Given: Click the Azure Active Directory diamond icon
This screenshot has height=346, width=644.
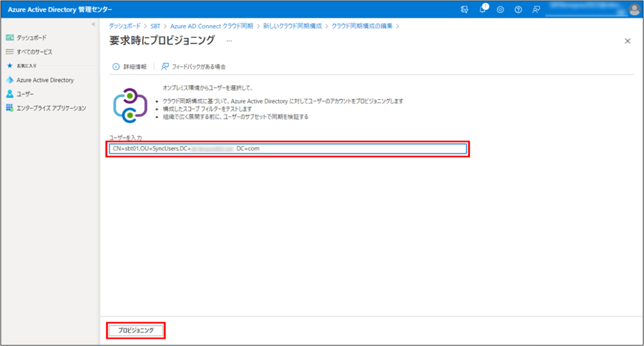Looking at the screenshot, I should pyautogui.click(x=10, y=80).
